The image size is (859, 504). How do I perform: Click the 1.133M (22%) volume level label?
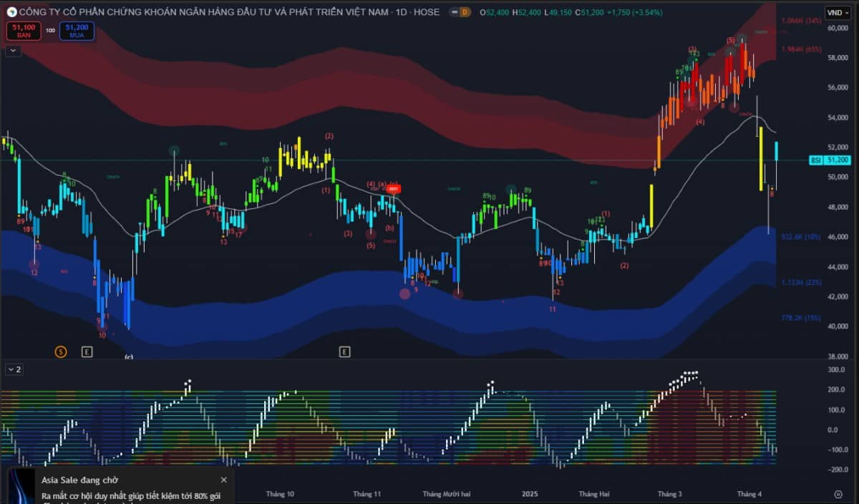801,282
